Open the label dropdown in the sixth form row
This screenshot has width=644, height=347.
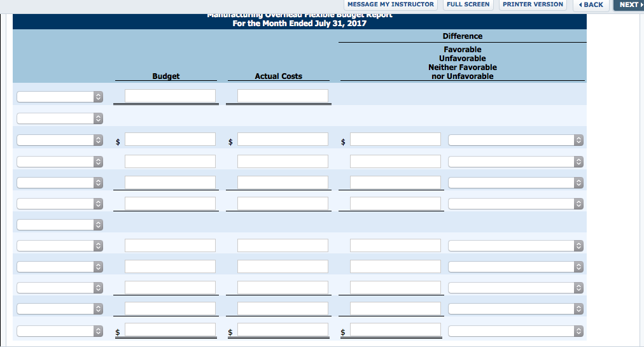(60, 204)
